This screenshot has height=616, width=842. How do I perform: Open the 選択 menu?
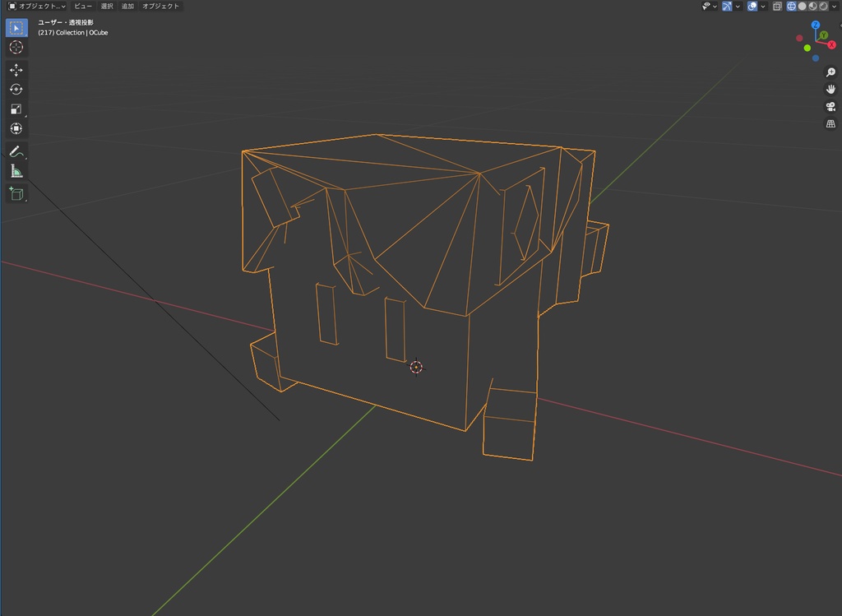tap(107, 7)
